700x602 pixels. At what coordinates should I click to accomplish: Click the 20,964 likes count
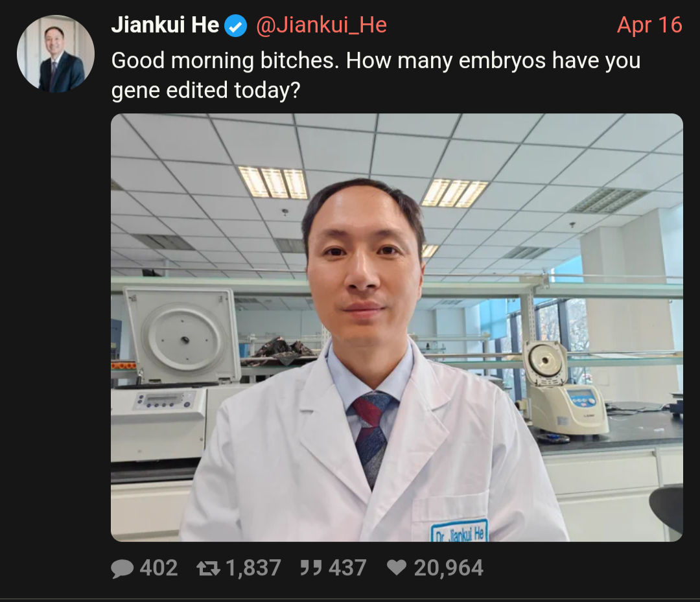pyautogui.click(x=449, y=568)
